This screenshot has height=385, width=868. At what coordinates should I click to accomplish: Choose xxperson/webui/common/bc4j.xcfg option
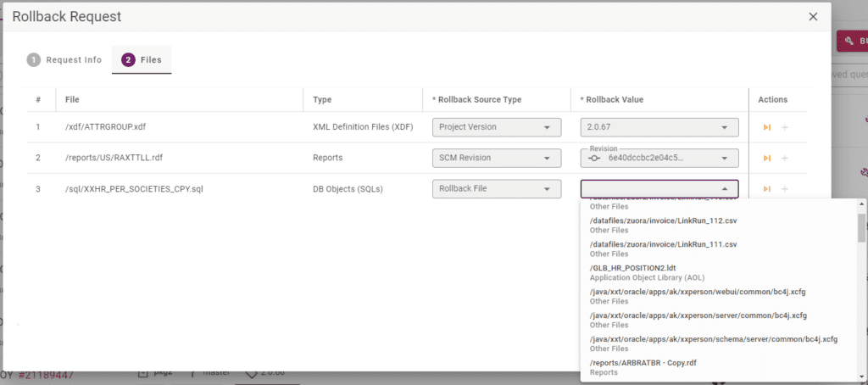[720, 296]
